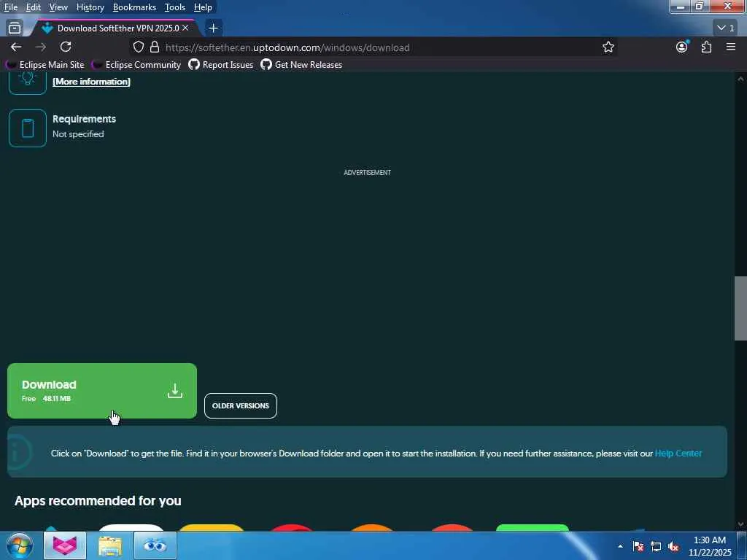Close the Download SoftEther VPN tab

[x=185, y=28]
